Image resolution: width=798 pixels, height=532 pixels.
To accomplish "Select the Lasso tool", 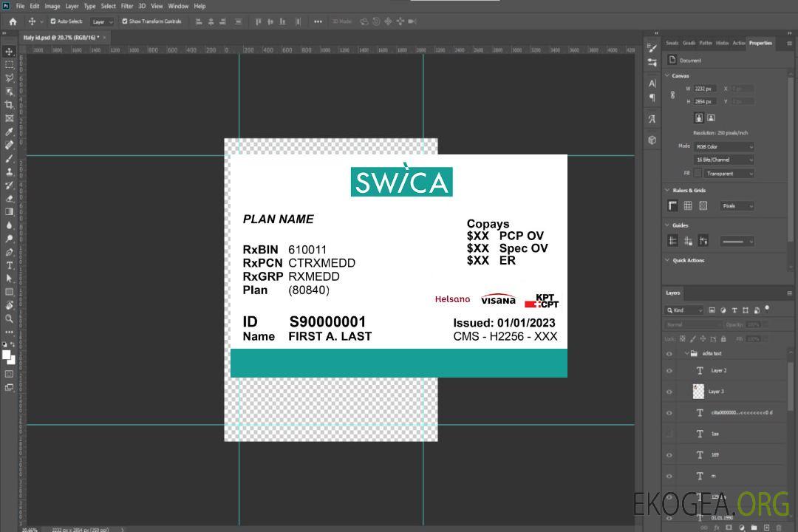I will 9,78.
